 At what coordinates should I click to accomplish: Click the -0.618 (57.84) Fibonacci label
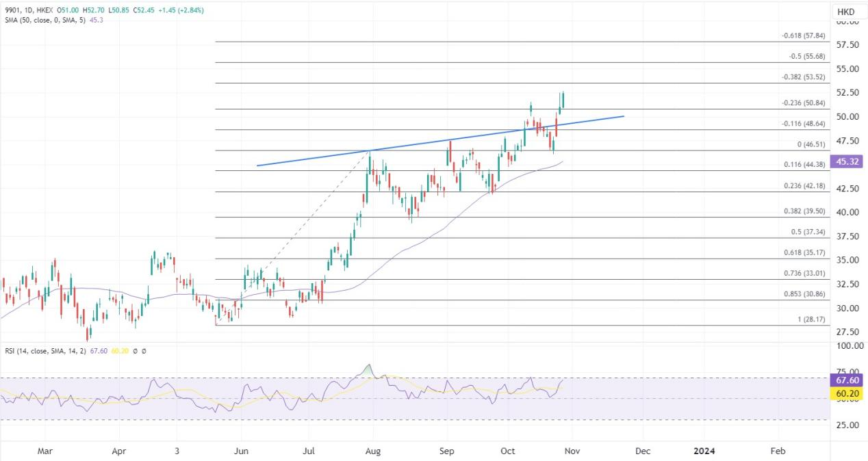pos(803,36)
